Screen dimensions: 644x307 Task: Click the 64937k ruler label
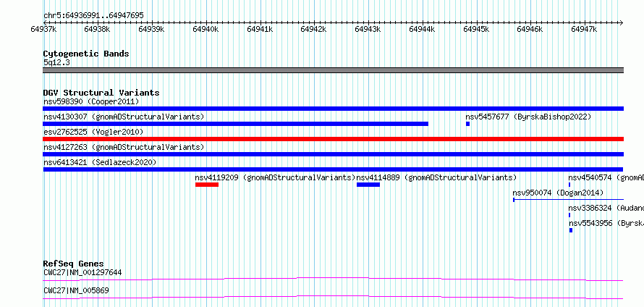click(x=43, y=29)
